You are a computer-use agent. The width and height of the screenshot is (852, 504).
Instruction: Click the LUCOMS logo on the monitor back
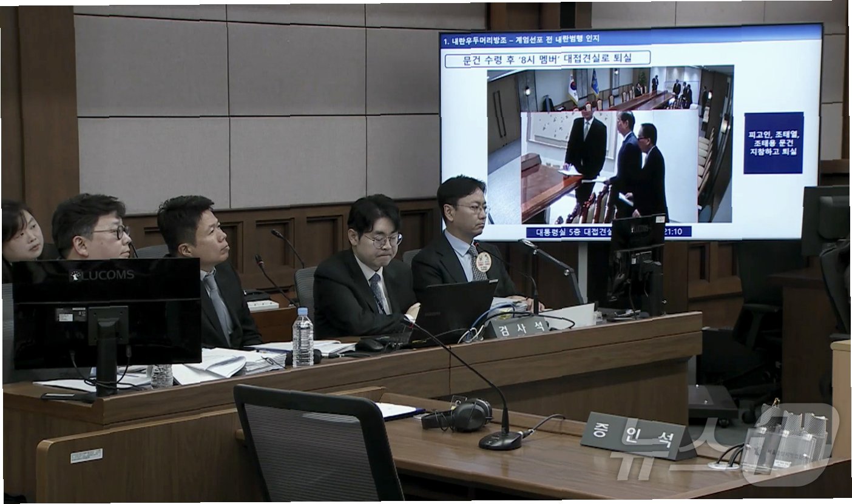click(102, 275)
